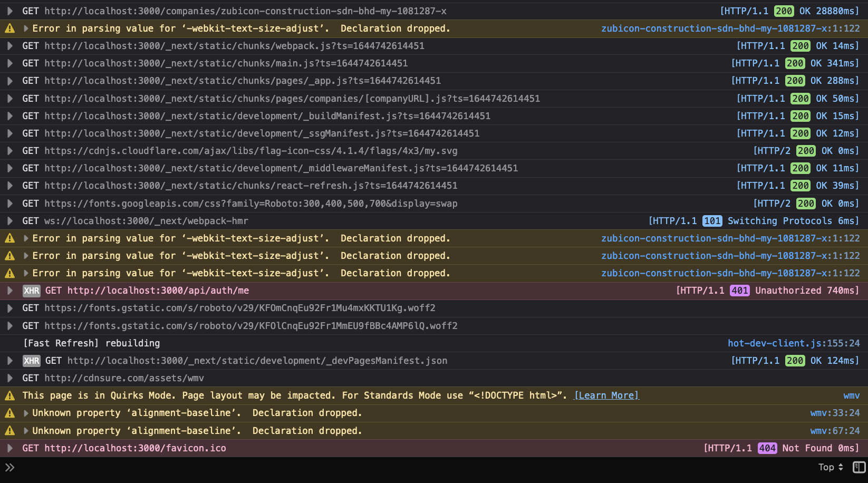Screen dimensions: 868x483
Task: Open the wmv:67:24 source location link
Action: (x=835, y=430)
